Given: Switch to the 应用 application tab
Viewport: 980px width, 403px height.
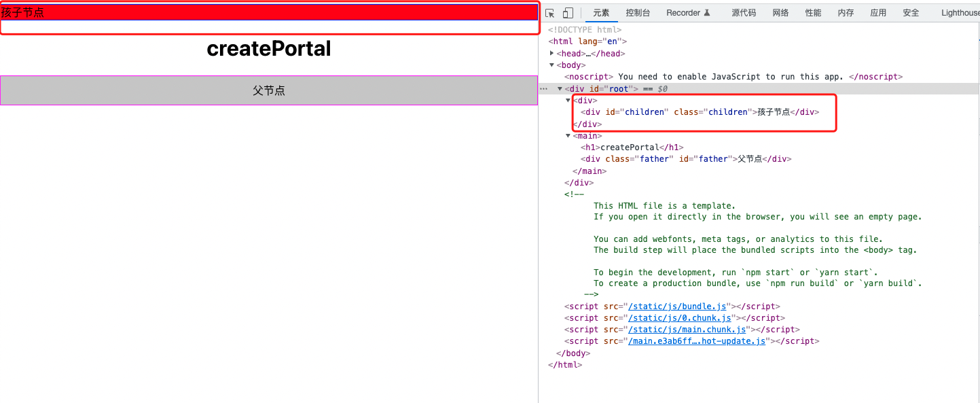Looking at the screenshot, I should click(x=878, y=13).
